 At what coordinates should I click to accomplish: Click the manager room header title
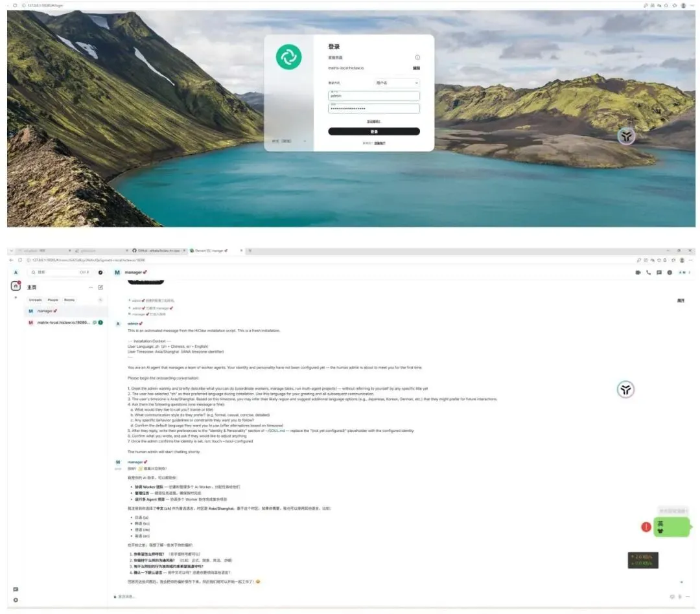point(135,272)
